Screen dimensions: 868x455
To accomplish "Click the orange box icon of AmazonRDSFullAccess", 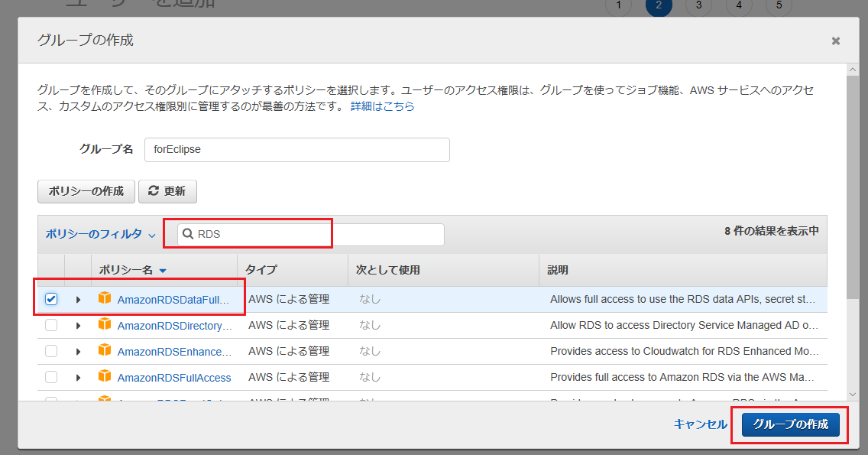I will point(105,376).
